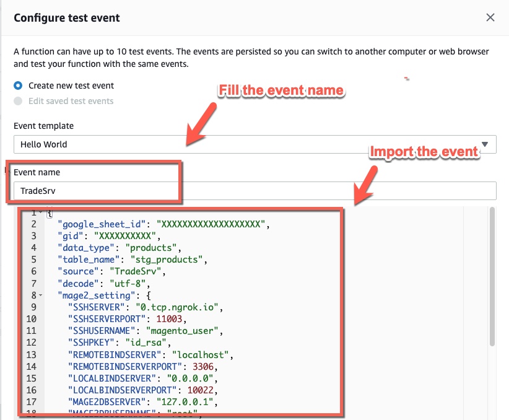Click the "data_type" key on line 4
This screenshot has width=509, height=420.
(86, 248)
